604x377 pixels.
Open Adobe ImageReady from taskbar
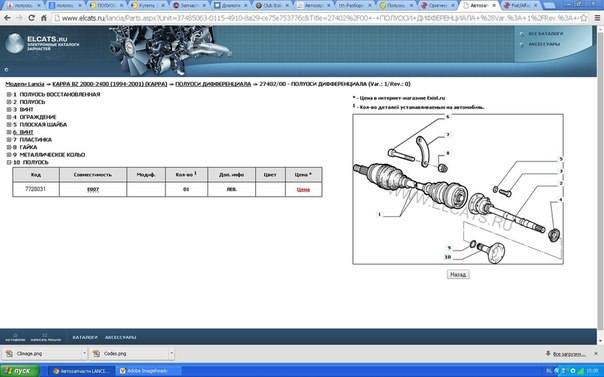pos(144,371)
